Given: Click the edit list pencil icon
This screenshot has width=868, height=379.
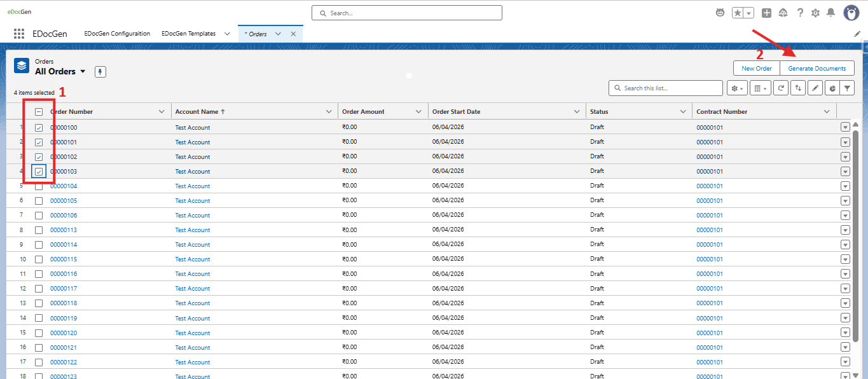Looking at the screenshot, I should pyautogui.click(x=815, y=88).
